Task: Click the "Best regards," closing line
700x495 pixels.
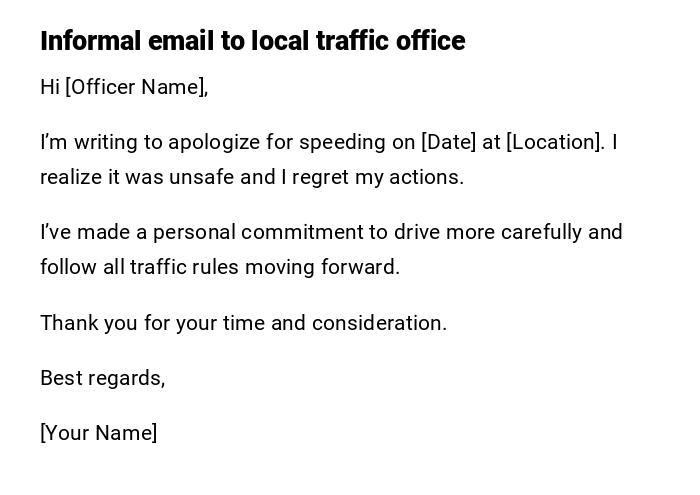Action: (x=102, y=378)
